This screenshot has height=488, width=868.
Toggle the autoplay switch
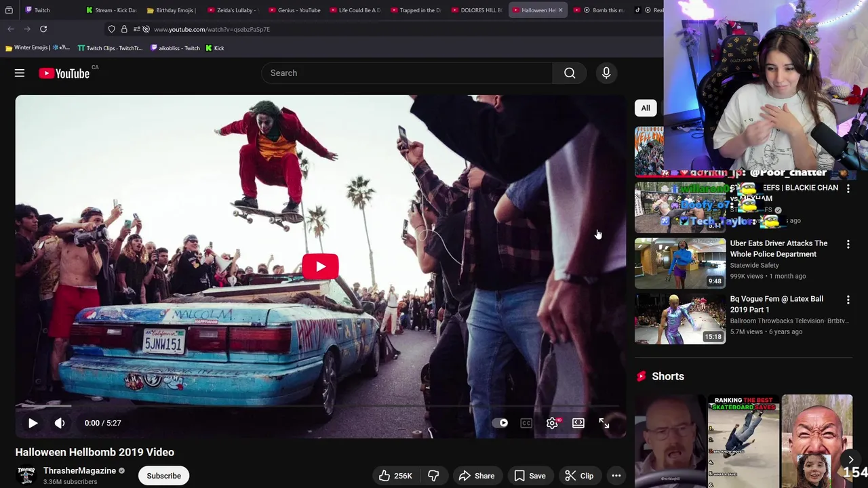pos(500,423)
